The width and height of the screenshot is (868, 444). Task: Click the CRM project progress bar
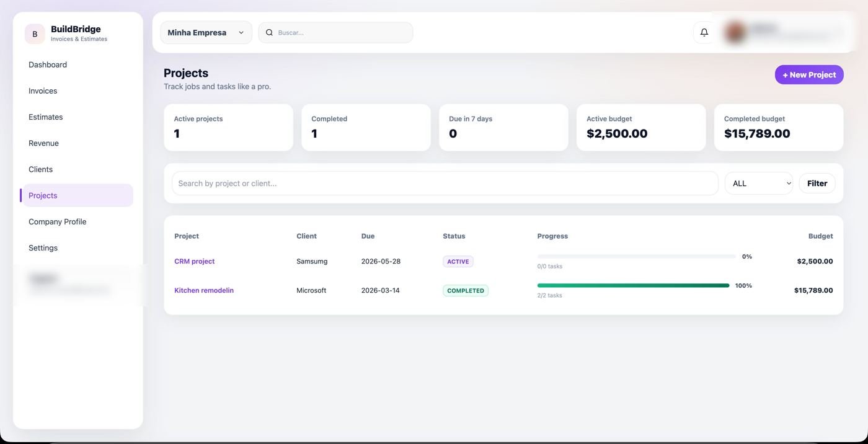pos(636,256)
